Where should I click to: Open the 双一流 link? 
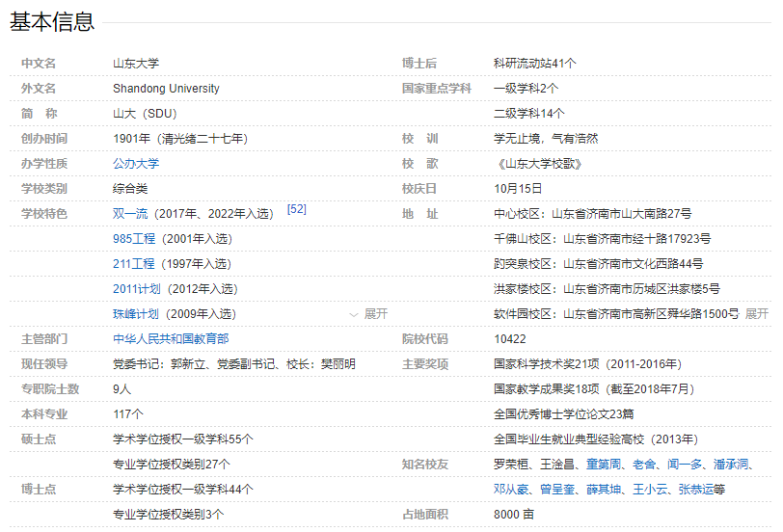(130, 214)
